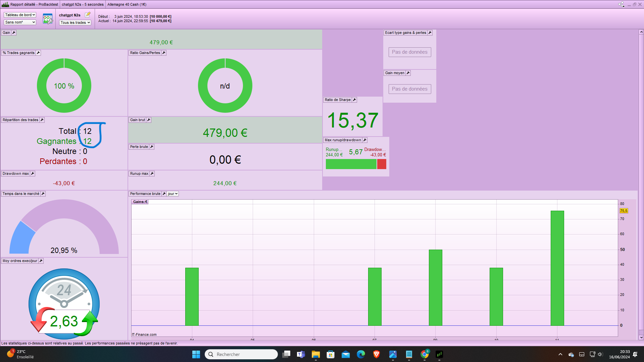Open wrench settings for Répartition des trades
This screenshot has width=644, height=362.
coord(42,120)
